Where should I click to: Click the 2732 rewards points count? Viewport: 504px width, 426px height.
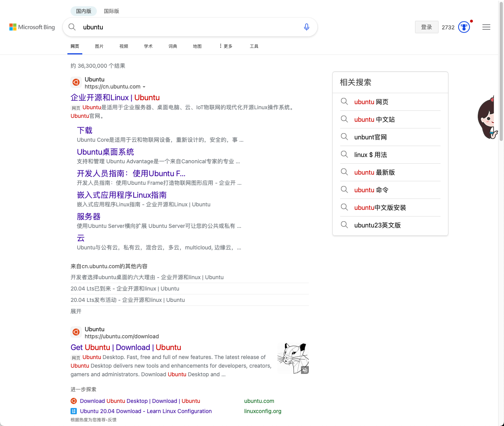point(448,27)
